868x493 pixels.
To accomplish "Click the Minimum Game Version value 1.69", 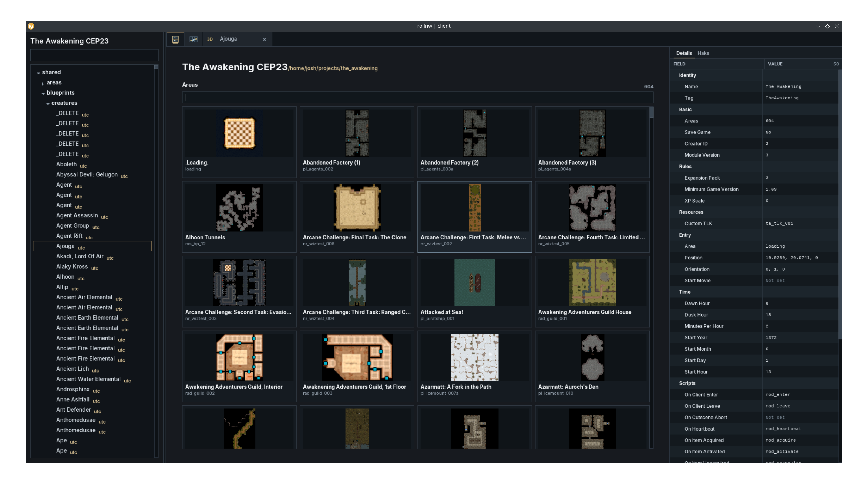I will tap(771, 189).
